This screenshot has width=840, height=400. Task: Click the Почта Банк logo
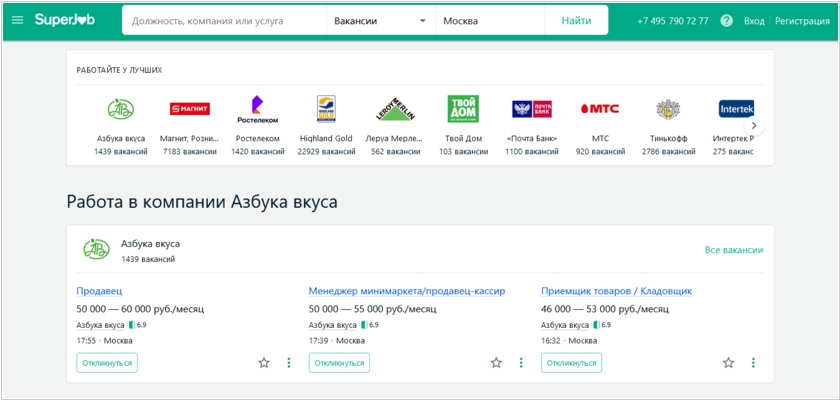click(x=532, y=109)
